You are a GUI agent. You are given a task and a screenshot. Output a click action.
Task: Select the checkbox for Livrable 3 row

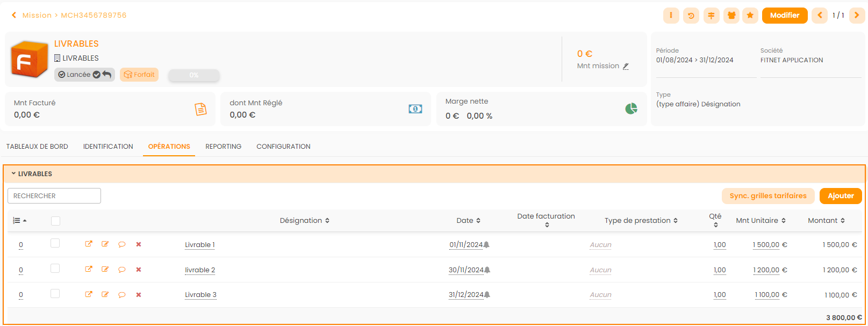(x=55, y=294)
